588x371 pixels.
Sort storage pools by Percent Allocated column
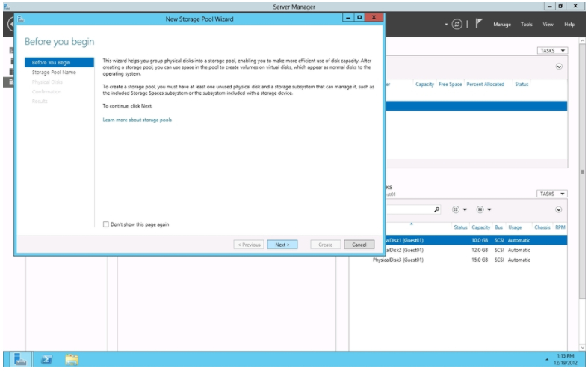click(x=485, y=84)
